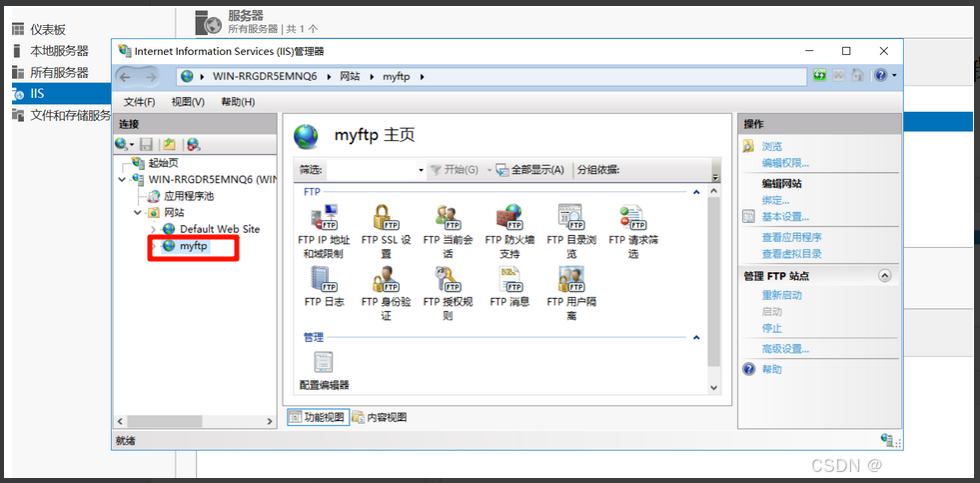980x483 pixels.
Task: Open FTP SSL 设置 feature
Action: pos(386,231)
